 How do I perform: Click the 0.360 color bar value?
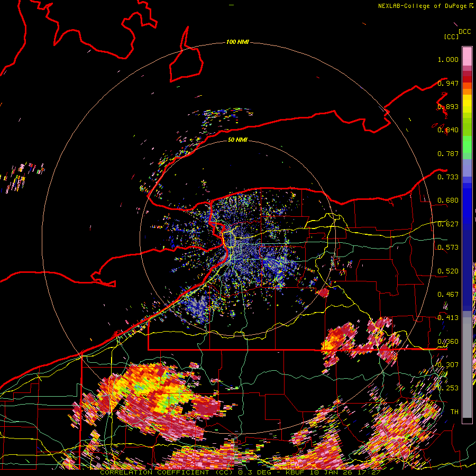coord(448,342)
